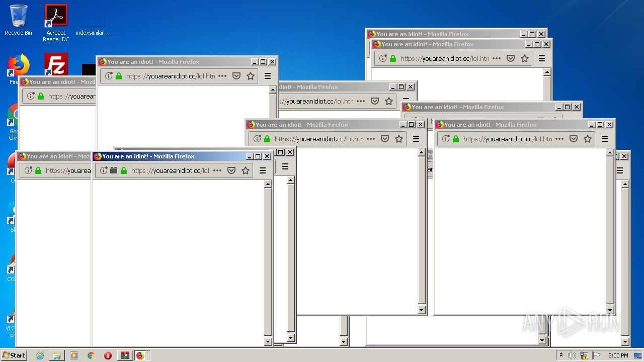This screenshot has width=644, height=362.
Task: Open the hamburger menu in the middle Firefox window
Action: point(416,139)
